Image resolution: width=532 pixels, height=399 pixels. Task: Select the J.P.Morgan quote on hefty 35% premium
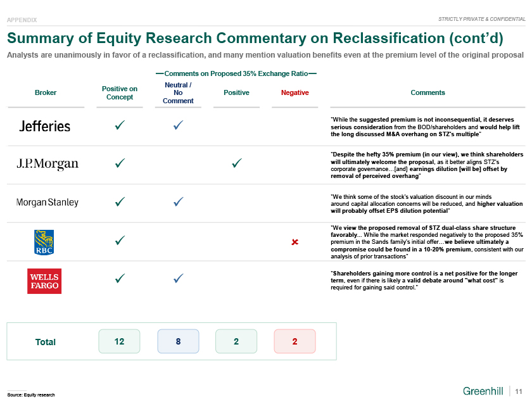(x=427, y=165)
